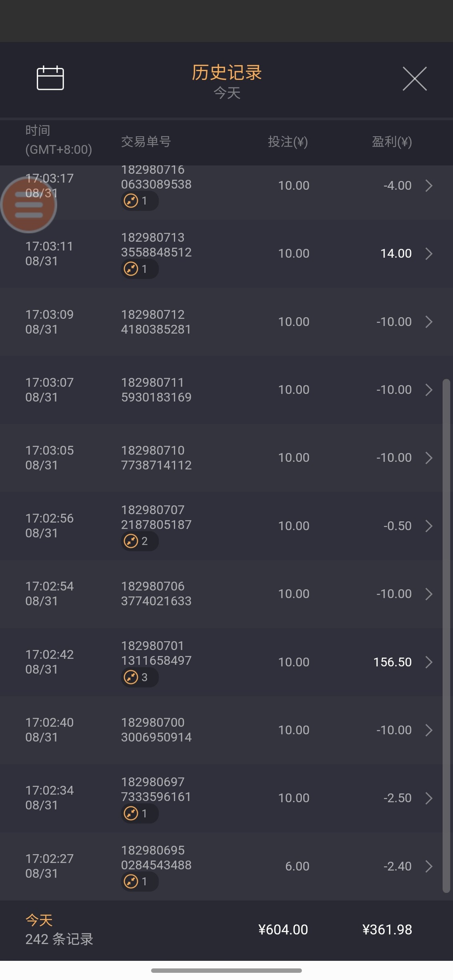Click the free-spin badge showing 2
Viewport: 453px width, 980px height.
click(x=139, y=541)
